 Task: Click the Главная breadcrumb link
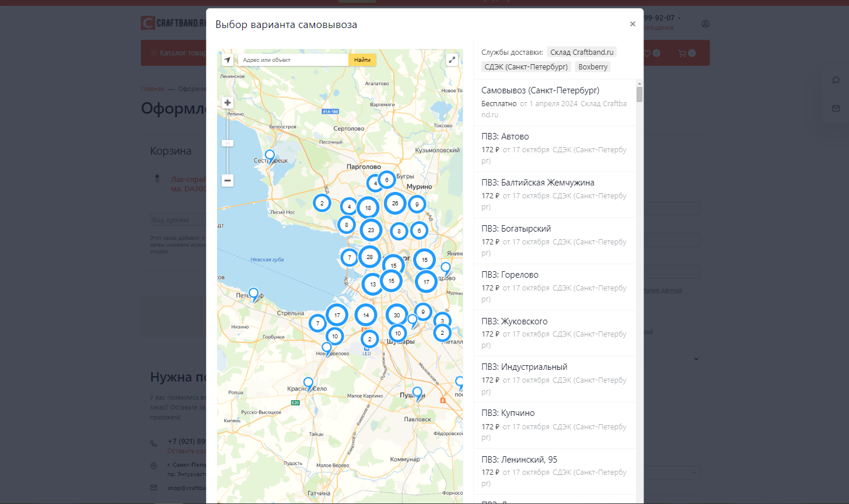click(152, 89)
